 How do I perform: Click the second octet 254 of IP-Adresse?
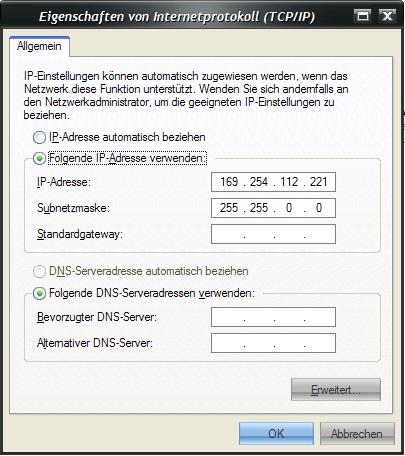pos(259,182)
